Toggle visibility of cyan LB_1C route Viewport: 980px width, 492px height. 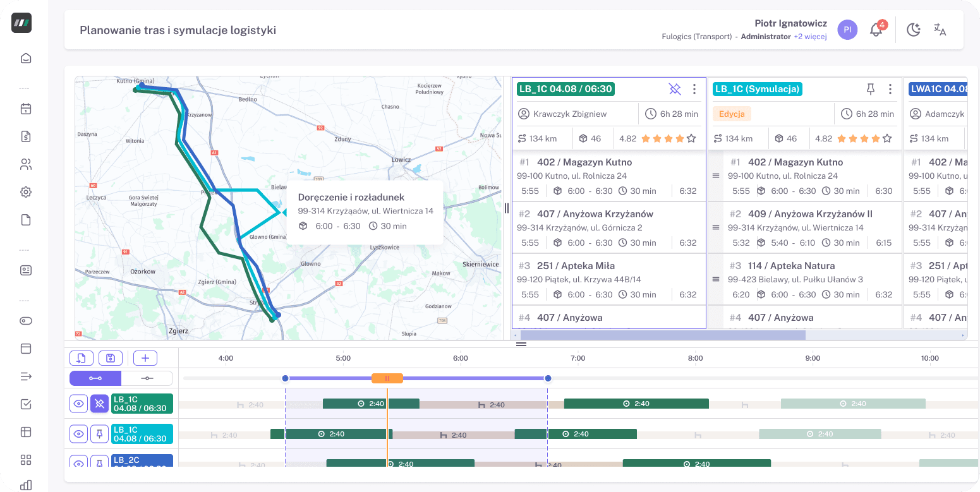(78, 434)
